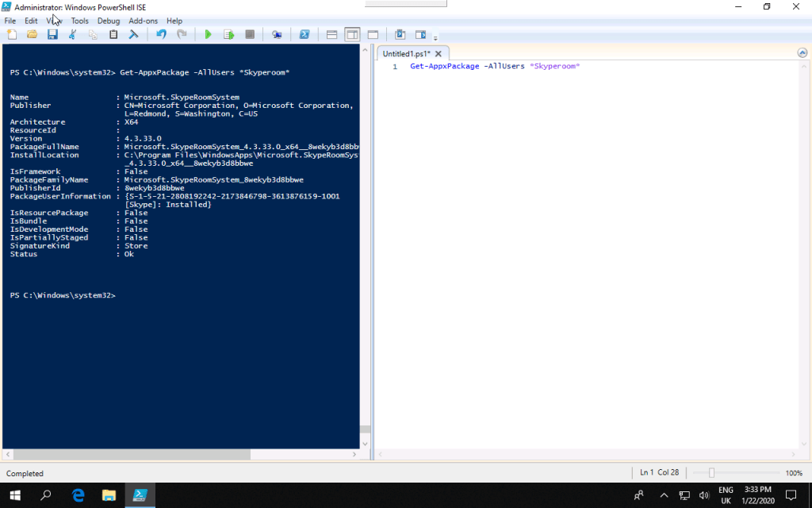Click the New Remote PowerShell Tab icon

[277, 35]
